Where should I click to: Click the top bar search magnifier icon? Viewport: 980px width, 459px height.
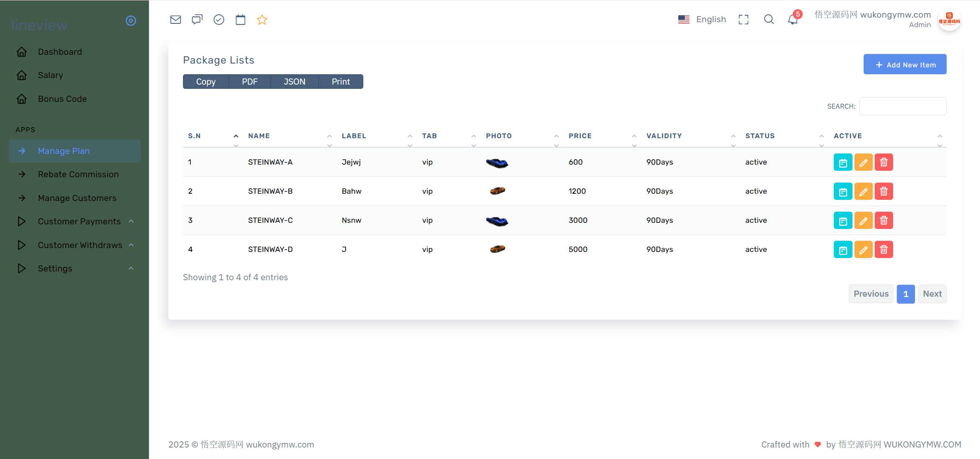tap(769, 20)
